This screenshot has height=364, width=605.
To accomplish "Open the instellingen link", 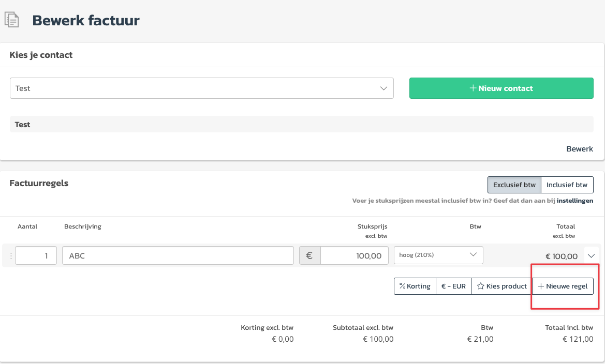I will coord(574,201).
